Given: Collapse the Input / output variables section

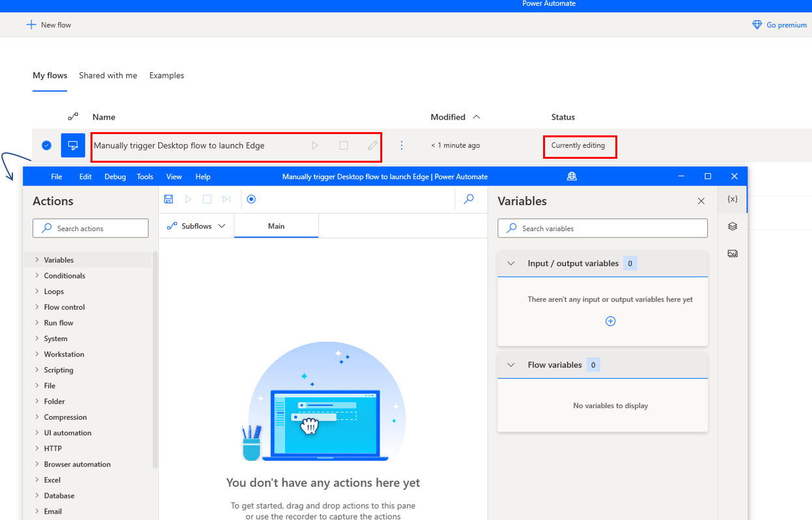Looking at the screenshot, I should point(511,264).
